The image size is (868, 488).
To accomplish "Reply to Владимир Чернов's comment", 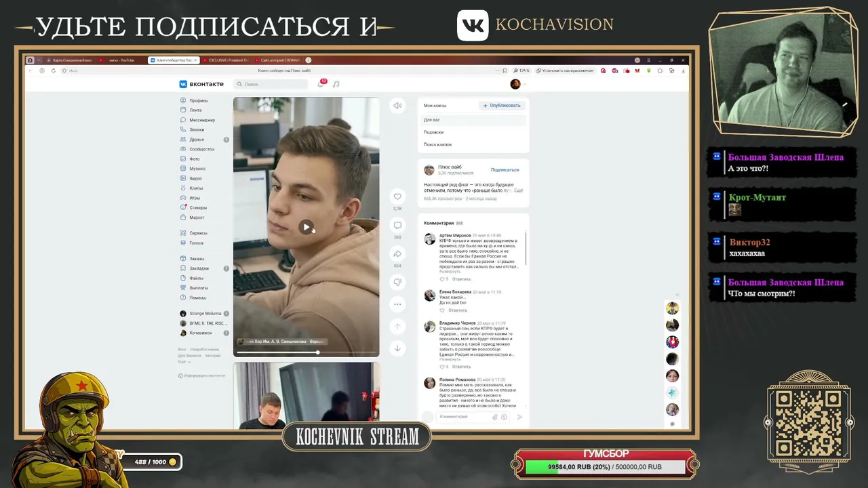I will (x=461, y=367).
